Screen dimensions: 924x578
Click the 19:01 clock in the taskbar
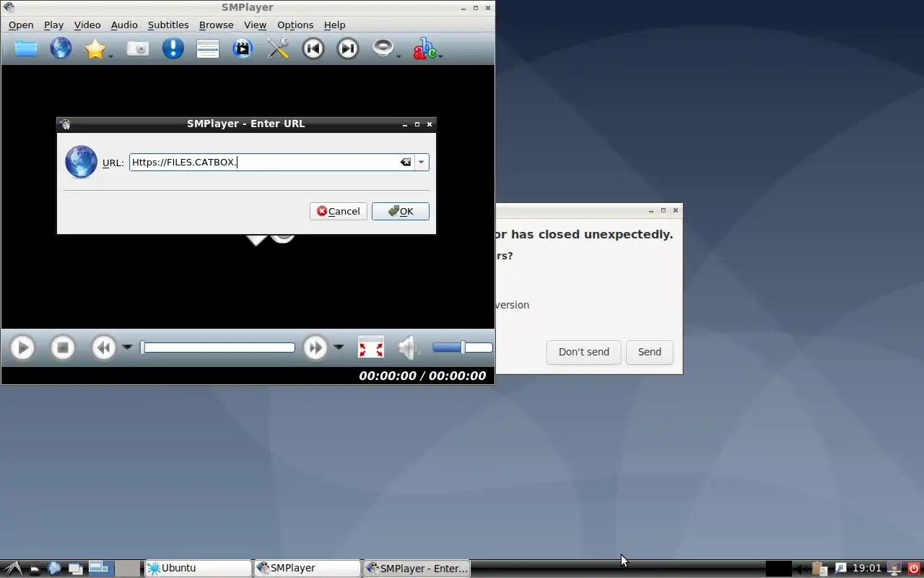[867, 569]
